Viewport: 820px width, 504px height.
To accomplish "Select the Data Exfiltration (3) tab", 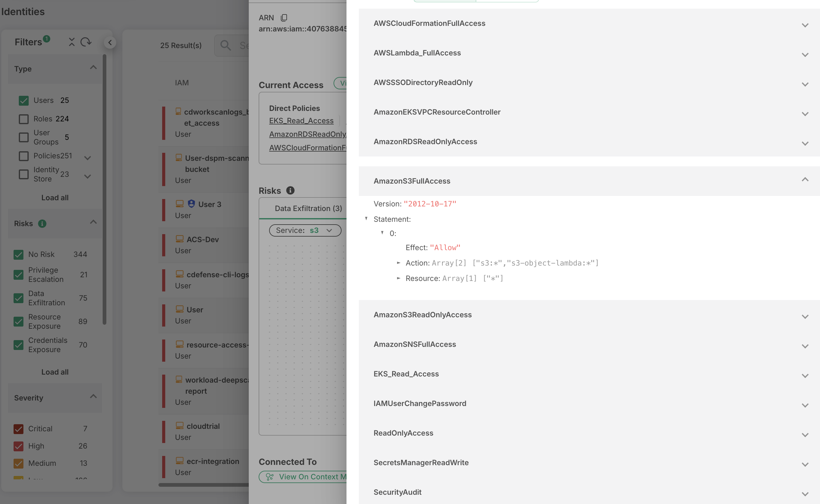I will pos(308,208).
